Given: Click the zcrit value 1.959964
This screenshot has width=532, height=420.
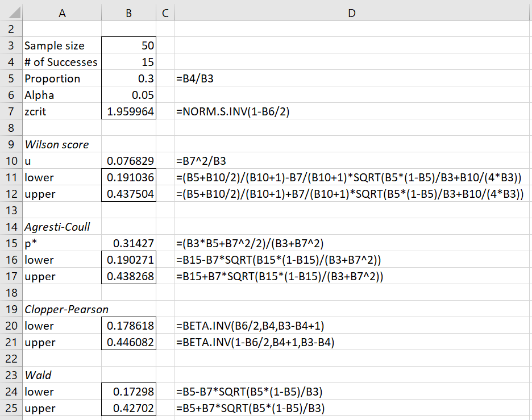Looking at the screenshot, I should pos(128,111).
